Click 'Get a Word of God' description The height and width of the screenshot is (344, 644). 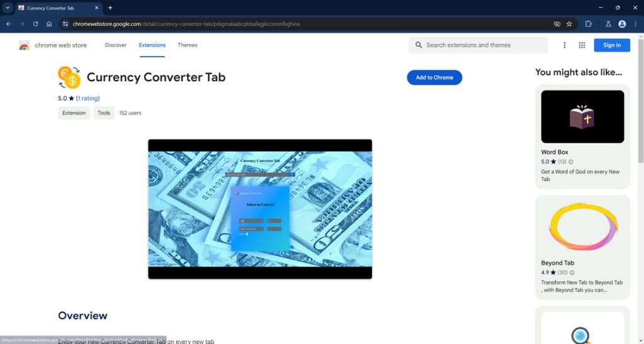click(x=580, y=175)
